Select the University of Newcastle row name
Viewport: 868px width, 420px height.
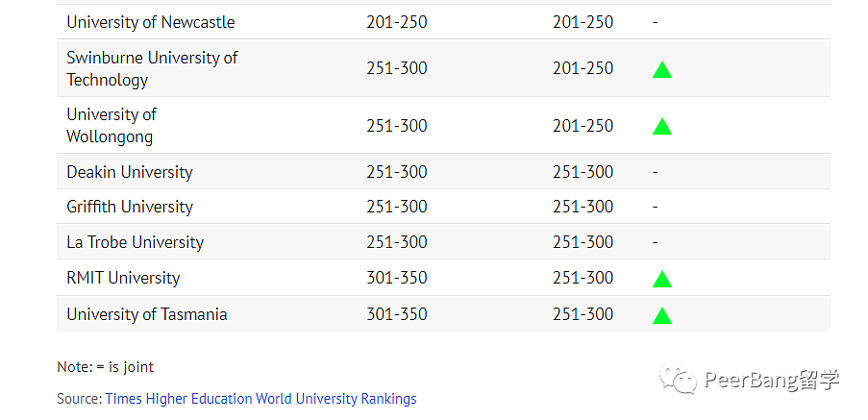(x=151, y=22)
